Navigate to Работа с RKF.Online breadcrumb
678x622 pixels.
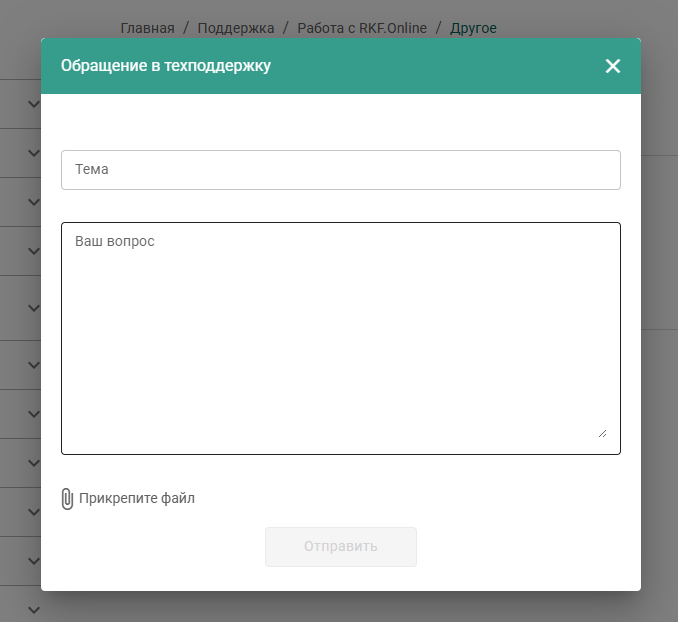[x=362, y=28]
